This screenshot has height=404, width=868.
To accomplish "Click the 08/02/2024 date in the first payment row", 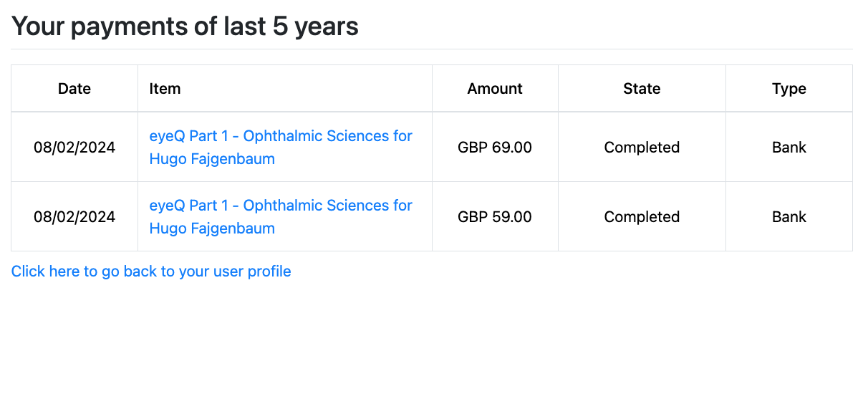I will [x=74, y=148].
